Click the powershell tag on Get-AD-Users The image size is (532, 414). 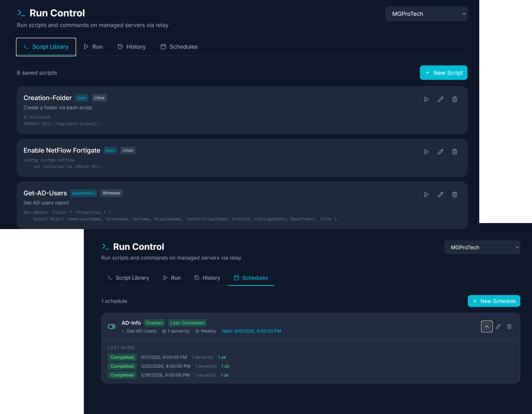84,193
